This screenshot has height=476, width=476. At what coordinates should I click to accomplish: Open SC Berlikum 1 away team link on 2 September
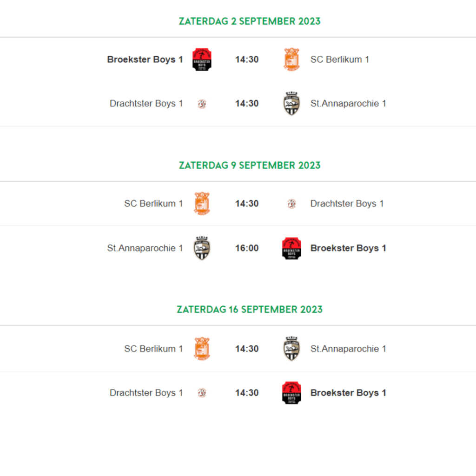(340, 59)
